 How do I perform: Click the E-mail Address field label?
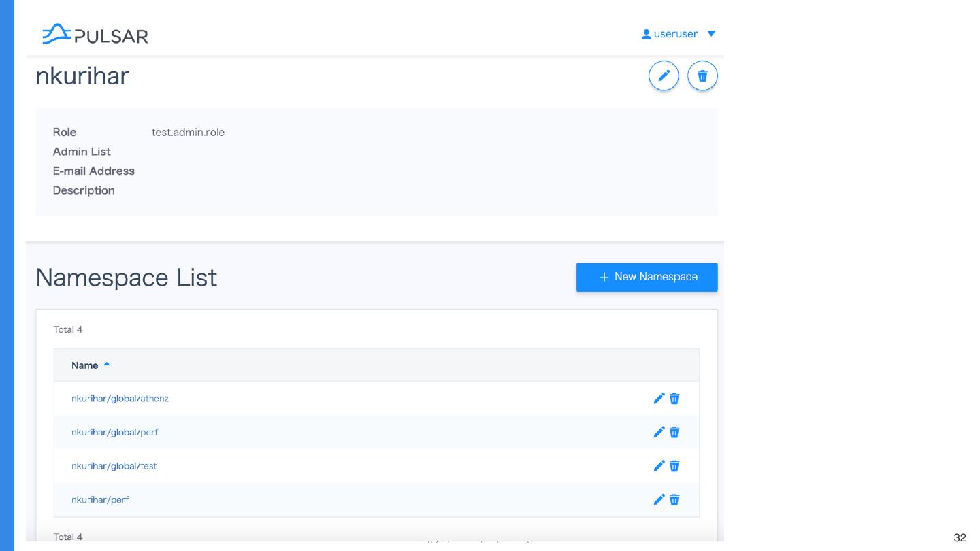click(x=94, y=171)
